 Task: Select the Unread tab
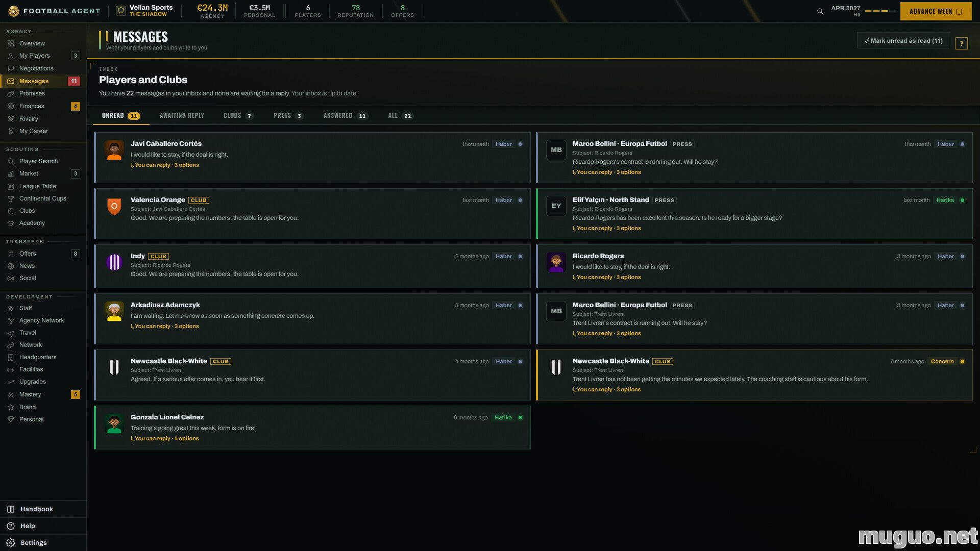pos(120,116)
